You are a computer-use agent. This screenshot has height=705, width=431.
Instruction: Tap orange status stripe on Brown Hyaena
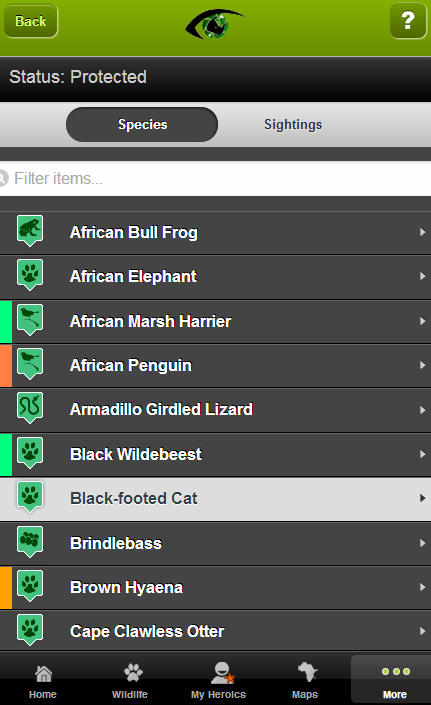coord(6,587)
